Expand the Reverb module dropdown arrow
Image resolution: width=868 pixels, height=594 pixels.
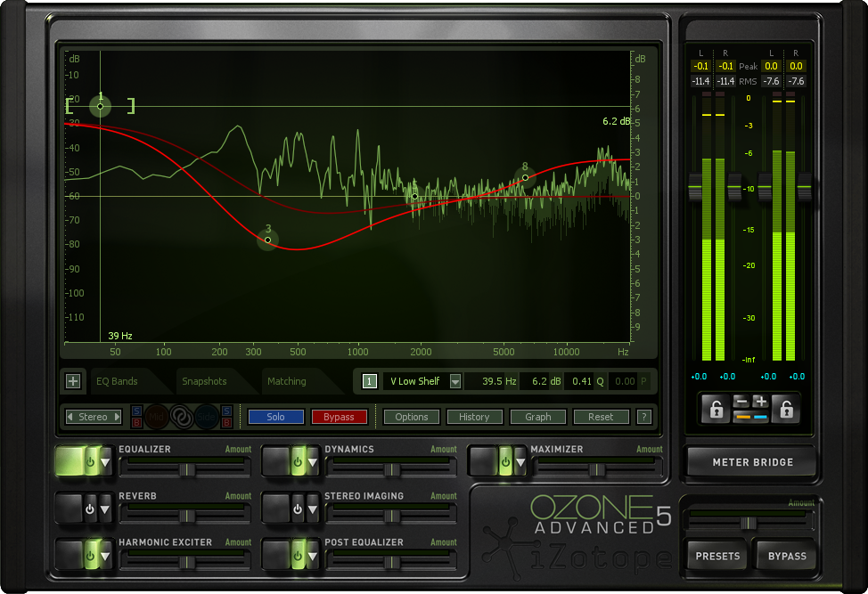105,509
